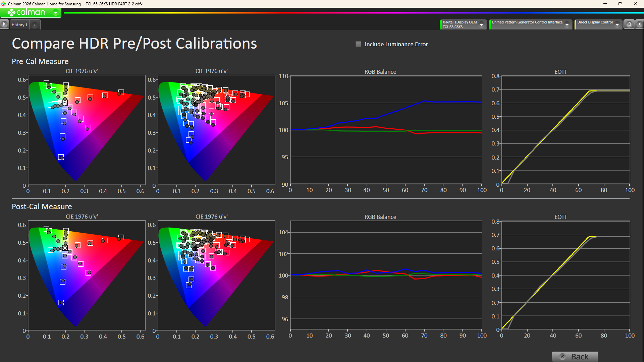Click the Back button
Screen dimensions: 644x362
(575, 356)
